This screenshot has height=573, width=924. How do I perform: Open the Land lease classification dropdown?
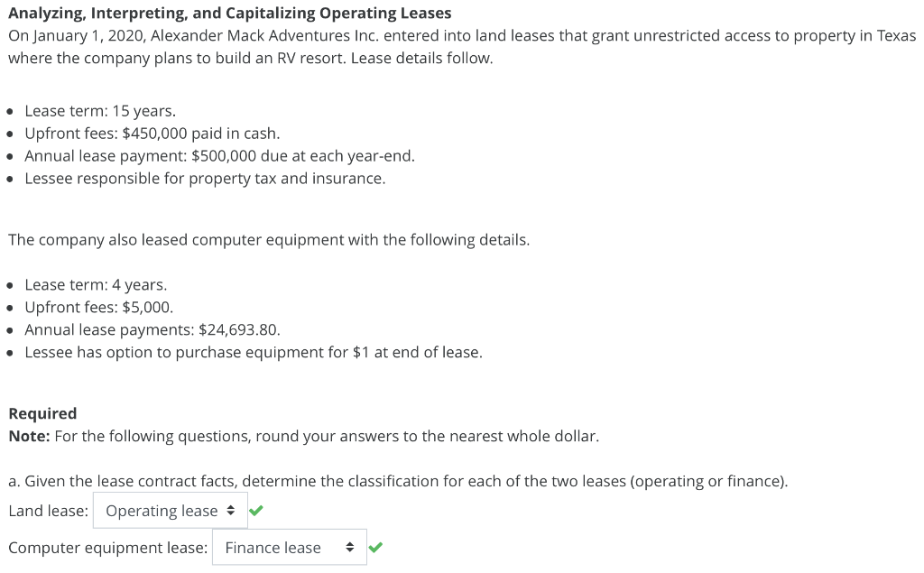tap(170, 510)
